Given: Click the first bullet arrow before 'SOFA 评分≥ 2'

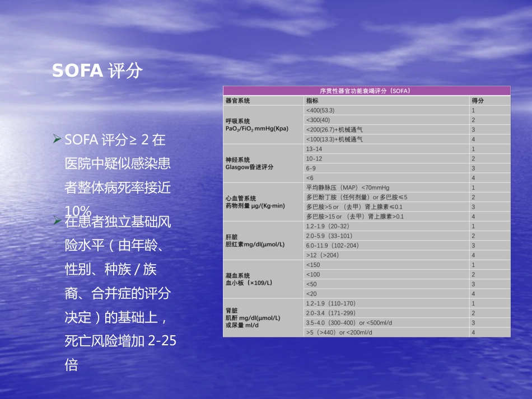Looking at the screenshot, I should (57, 138).
